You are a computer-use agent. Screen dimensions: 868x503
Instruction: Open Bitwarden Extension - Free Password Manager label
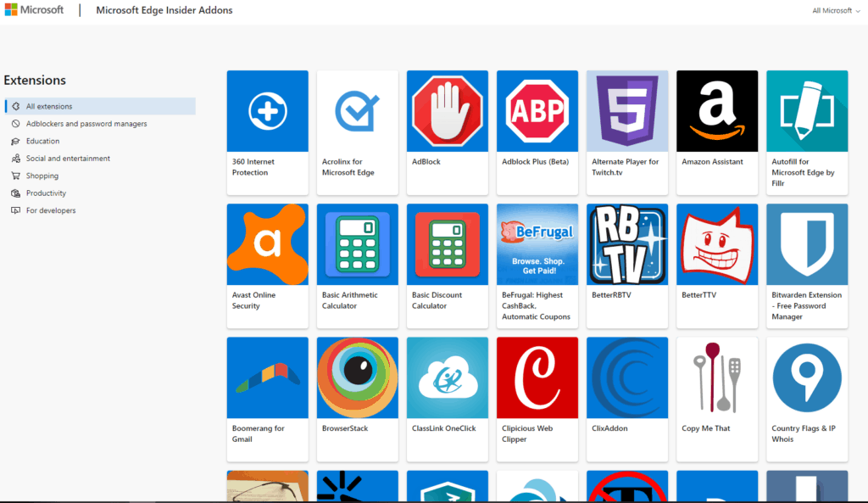(x=807, y=306)
